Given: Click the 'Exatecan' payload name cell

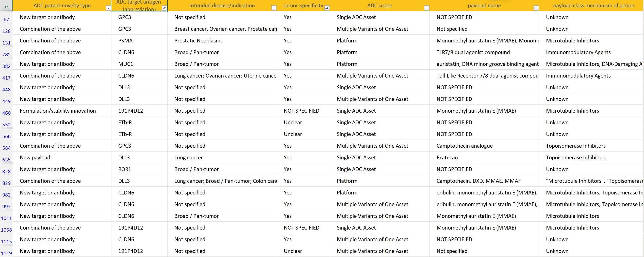Looking at the screenshot, I should coord(484,157).
